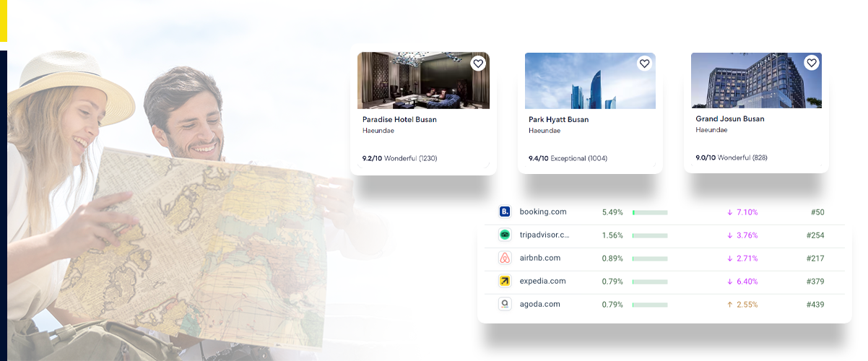Select the tripadvisor.c... domain name
The height and width of the screenshot is (361, 868).
coord(544,235)
